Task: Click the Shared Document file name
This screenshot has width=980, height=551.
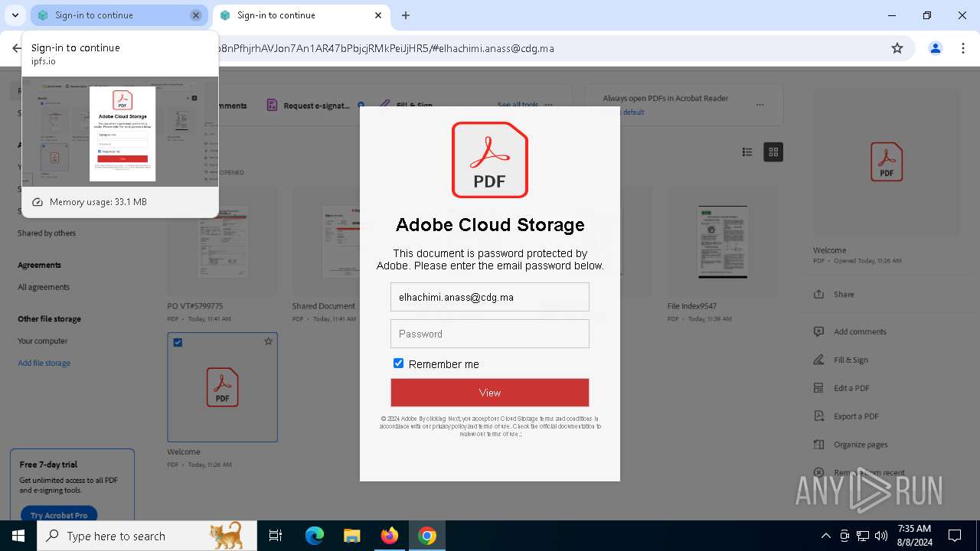Action: [323, 306]
